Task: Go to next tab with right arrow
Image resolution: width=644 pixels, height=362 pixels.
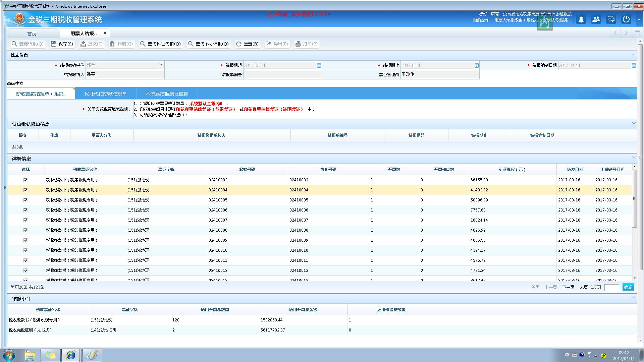Action: point(626,33)
